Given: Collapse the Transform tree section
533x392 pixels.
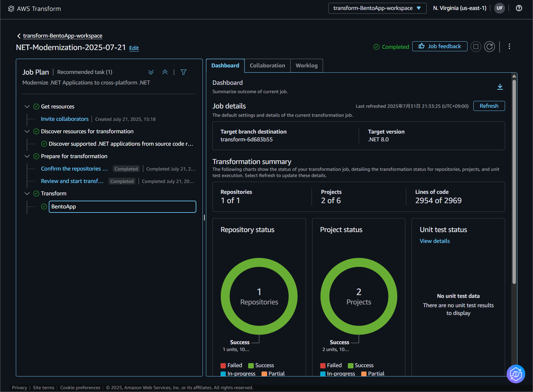Looking at the screenshot, I should coord(27,194).
